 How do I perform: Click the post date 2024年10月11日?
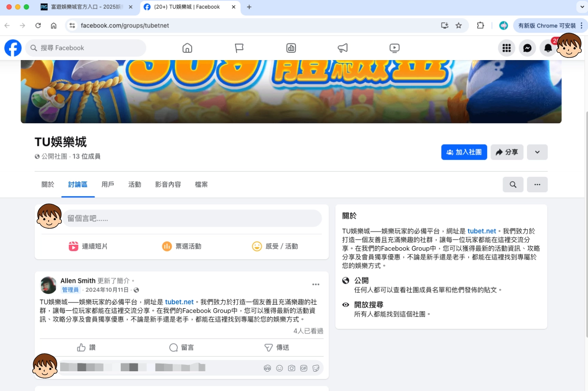tap(107, 290)
